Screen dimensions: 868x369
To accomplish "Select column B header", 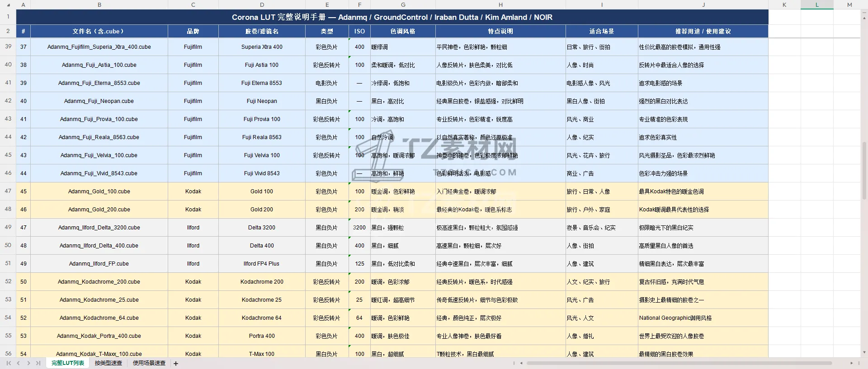I will pyautogui.click(x=99, y=5).
